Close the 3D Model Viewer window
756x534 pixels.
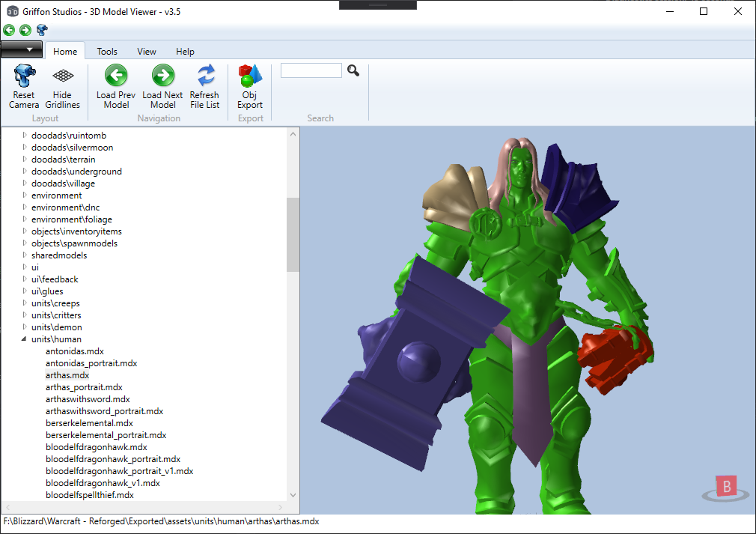[x=738, y=11]
